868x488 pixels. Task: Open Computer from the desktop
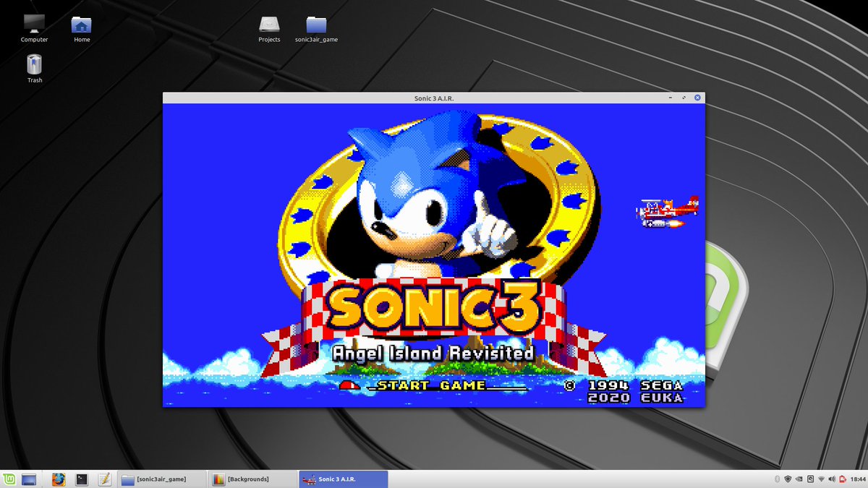click(x=33, y=22)
